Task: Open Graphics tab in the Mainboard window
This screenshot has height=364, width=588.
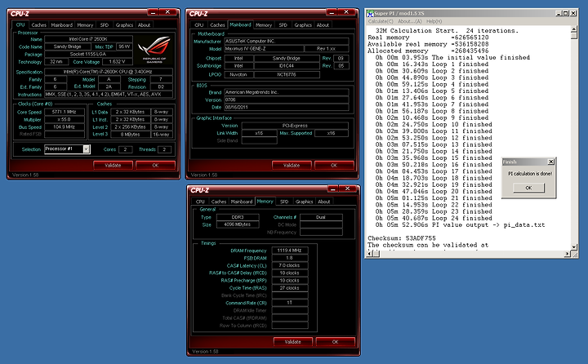Action: pos(303,25)
